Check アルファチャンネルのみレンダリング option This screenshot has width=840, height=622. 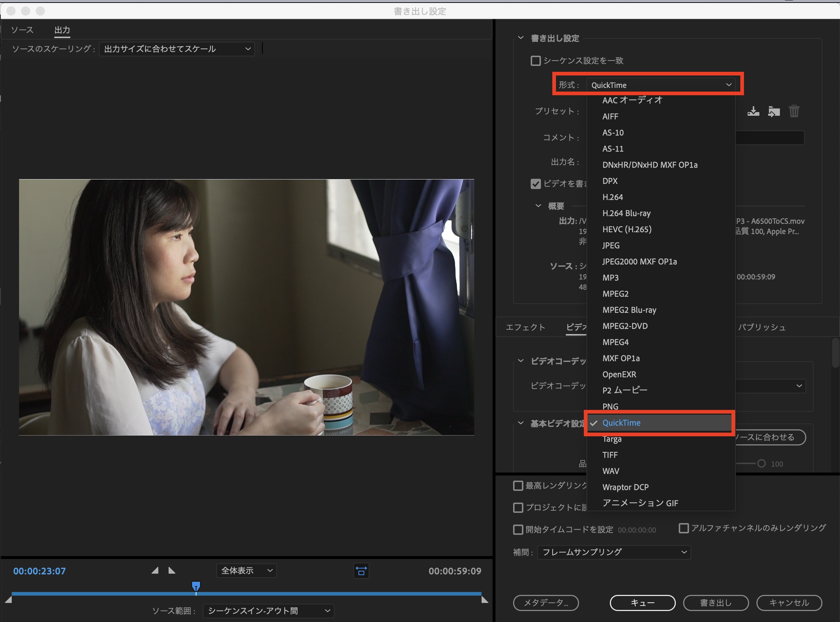[683, 528]
